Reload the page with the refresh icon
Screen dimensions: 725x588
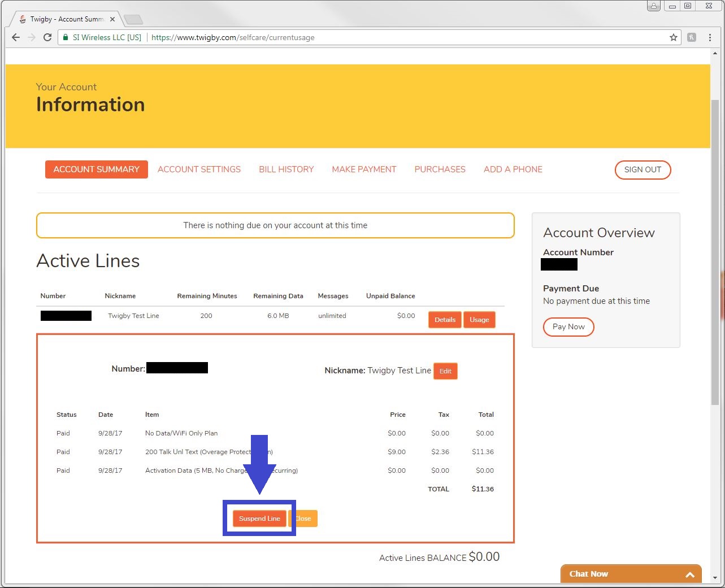click(47, 37)
